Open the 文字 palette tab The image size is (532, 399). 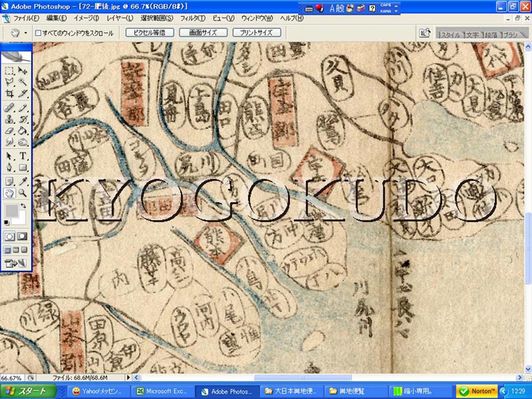click(x=472, y=35)
